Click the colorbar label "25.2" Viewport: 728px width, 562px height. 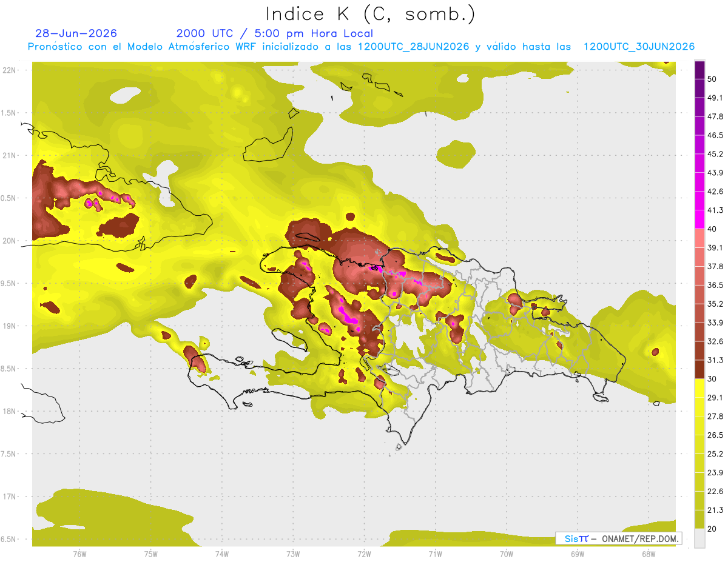point(715,454)
